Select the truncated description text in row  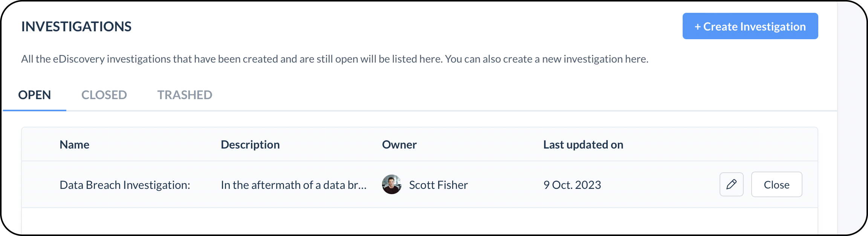point(293,185)
